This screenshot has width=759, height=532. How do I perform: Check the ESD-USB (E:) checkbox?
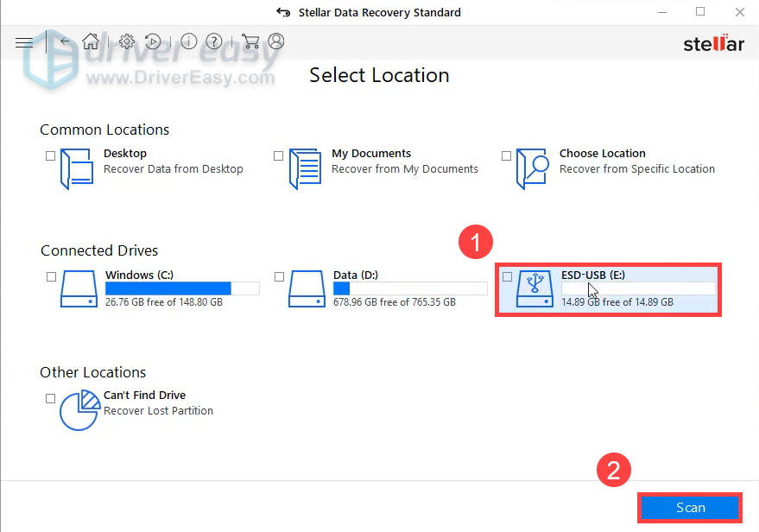click(x=507, y=277)
